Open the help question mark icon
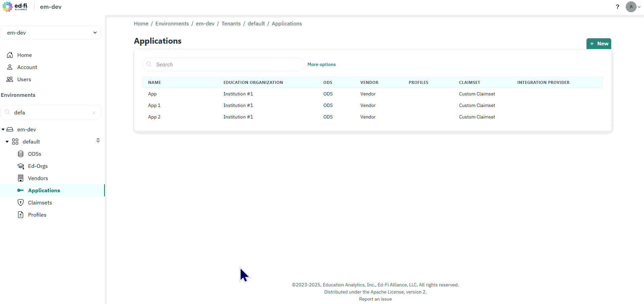 point(617,7)
